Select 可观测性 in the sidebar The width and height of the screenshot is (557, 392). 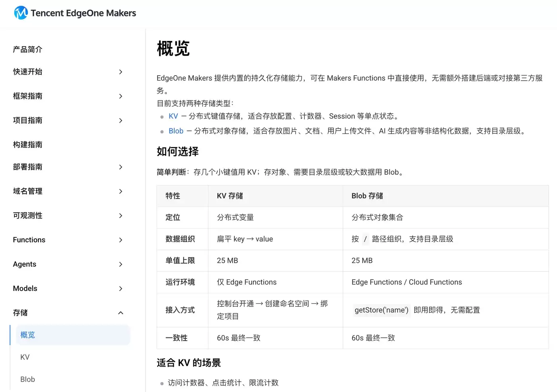(27, 215)
